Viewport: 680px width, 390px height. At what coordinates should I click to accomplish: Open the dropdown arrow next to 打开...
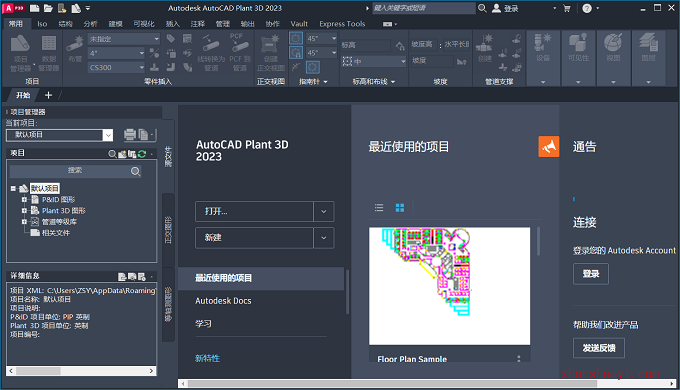coord(324,212)
